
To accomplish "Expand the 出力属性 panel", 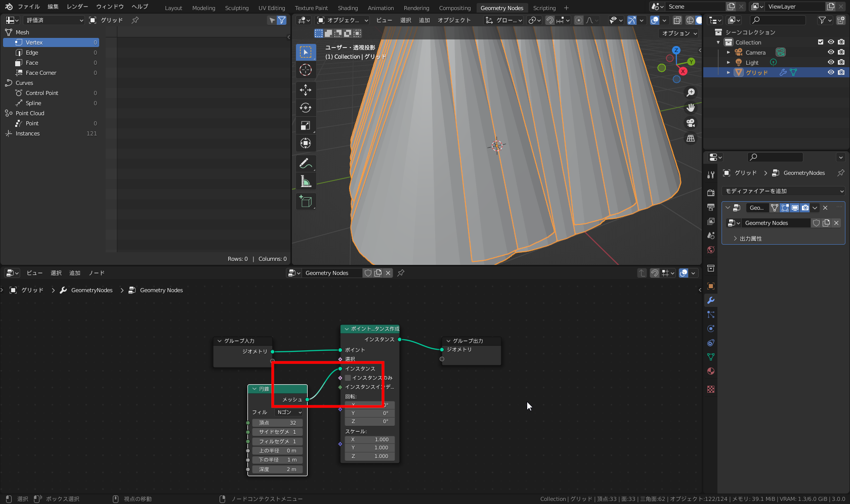I will (x=750, y=239).
